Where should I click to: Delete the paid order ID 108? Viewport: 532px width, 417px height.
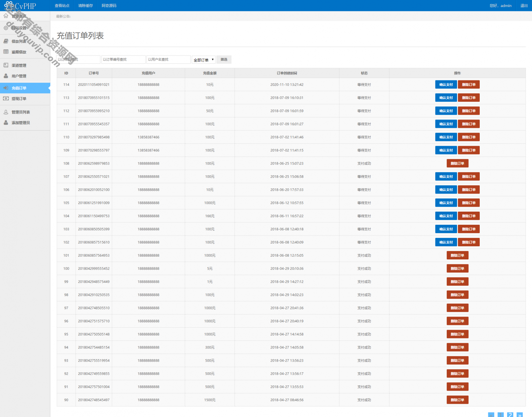point(458,163)
